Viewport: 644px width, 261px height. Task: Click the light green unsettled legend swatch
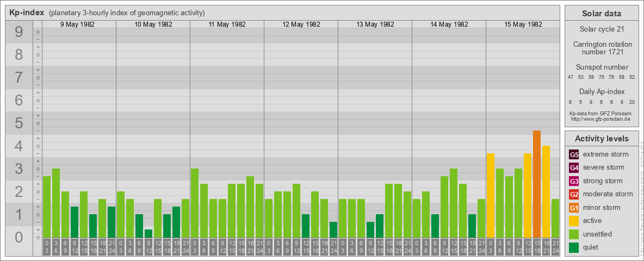pyautogui.click(x=574, y=234)
